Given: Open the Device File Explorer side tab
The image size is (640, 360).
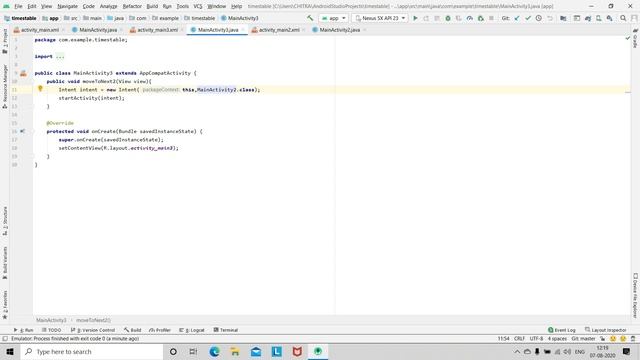Looking at the screenshot, I should point(635,296).
